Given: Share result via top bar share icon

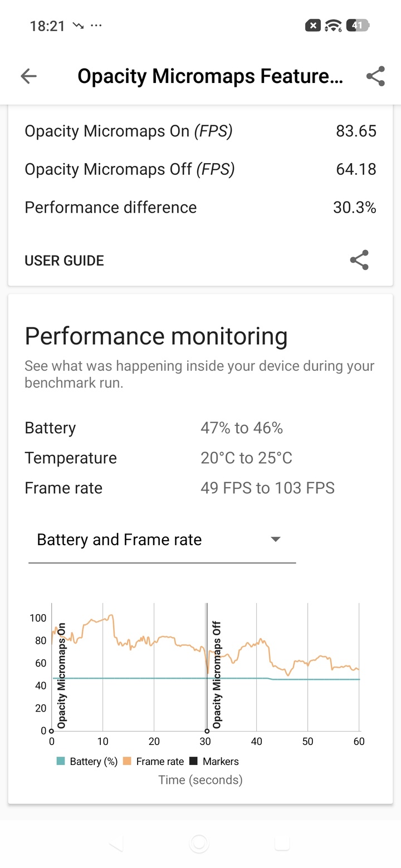Looking at the screenshot, I should tap(375, 76).
